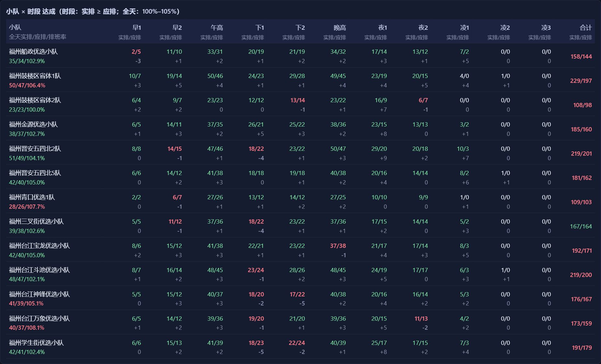Click the red 6/7 cell in 早2
This screenshot has height=364, width=601.
coord(177,197)
